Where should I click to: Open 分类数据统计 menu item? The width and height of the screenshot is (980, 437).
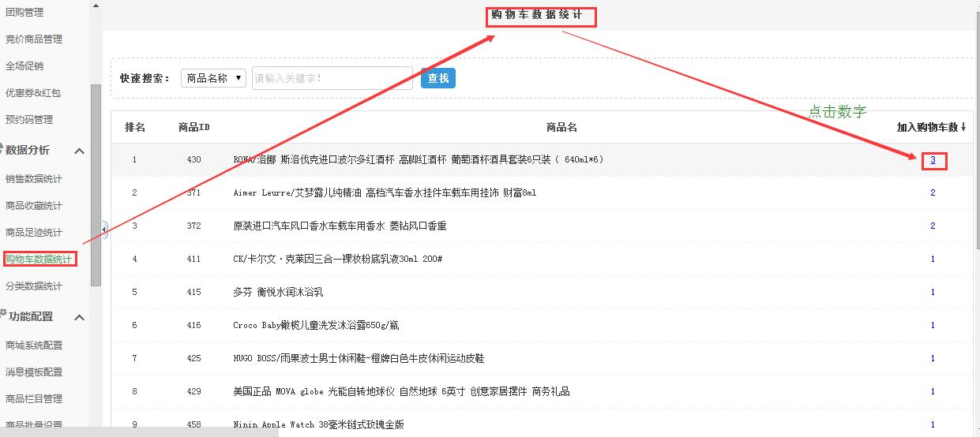[33, 286]
